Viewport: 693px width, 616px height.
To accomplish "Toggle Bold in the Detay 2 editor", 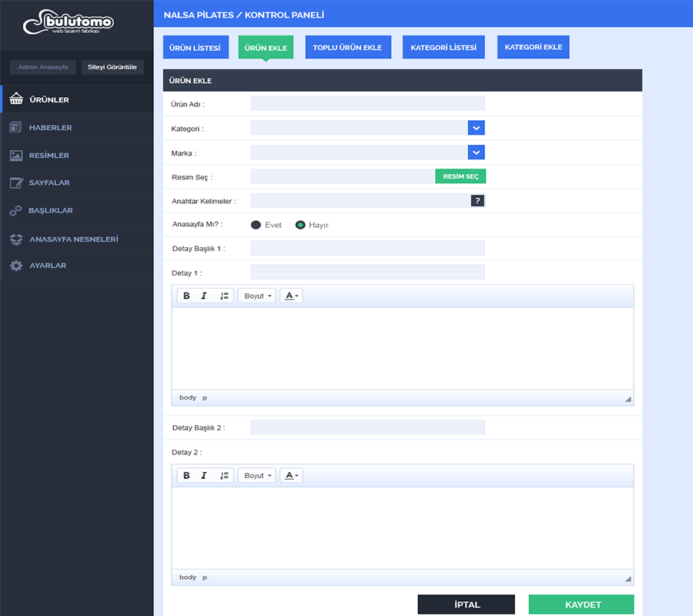I will (186, 476).
